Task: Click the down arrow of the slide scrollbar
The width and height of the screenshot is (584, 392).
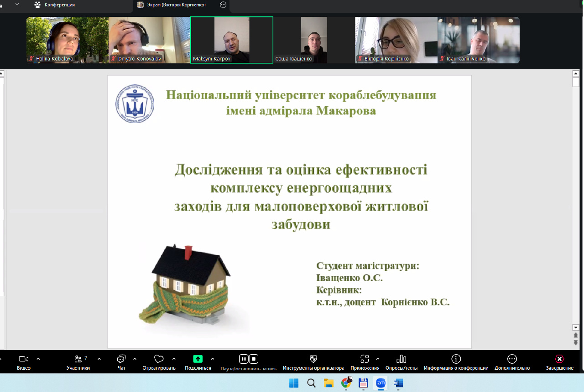Action: tap(576, 327)
